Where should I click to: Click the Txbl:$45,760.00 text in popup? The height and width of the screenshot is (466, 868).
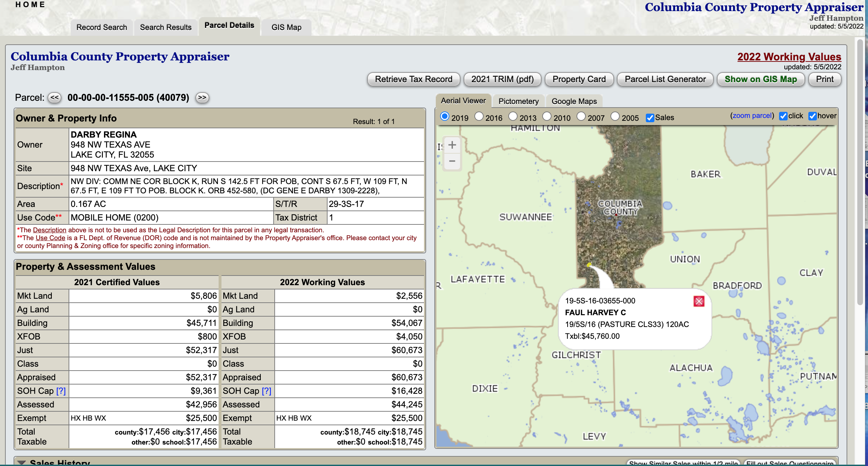[x=592, y=336]
